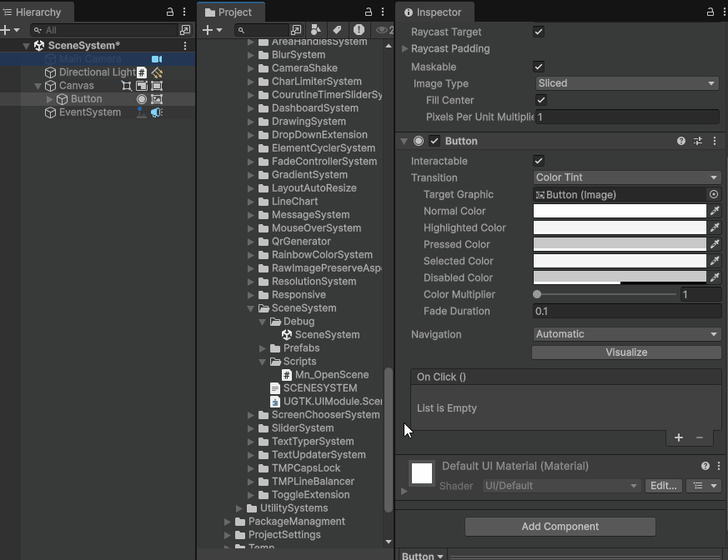Click the Button row Image component icon
This screenshot has width=728, height=560.
click(157, 99)
